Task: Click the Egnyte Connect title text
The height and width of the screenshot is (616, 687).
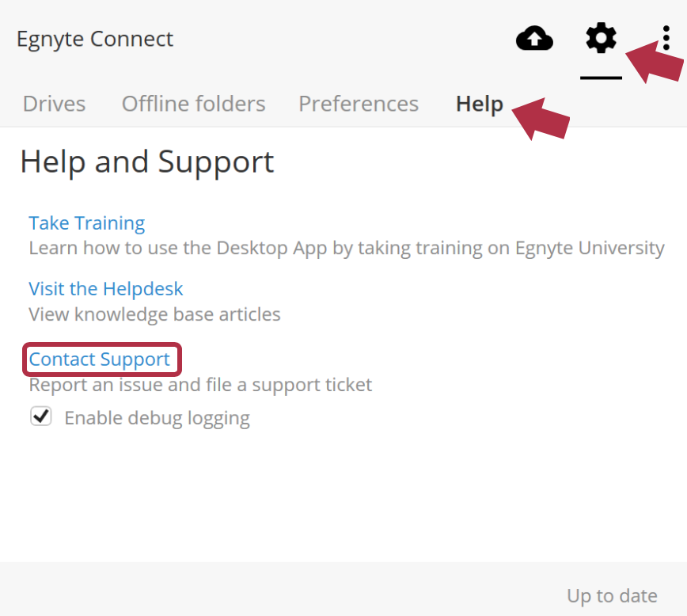Action: coord(95,39)
